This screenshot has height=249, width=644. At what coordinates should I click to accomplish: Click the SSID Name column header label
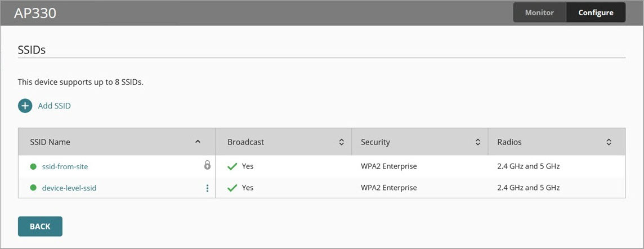click(50, 142)
